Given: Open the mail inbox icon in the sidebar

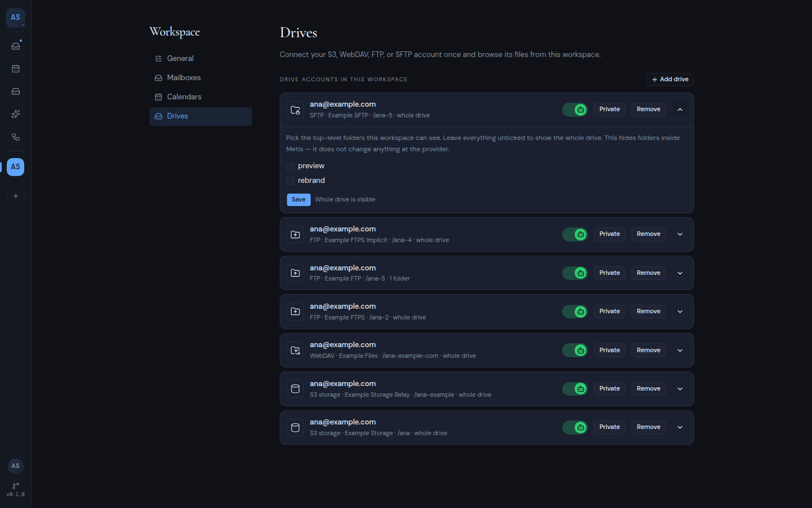Looking at the screenshot, I should point(16,46).
